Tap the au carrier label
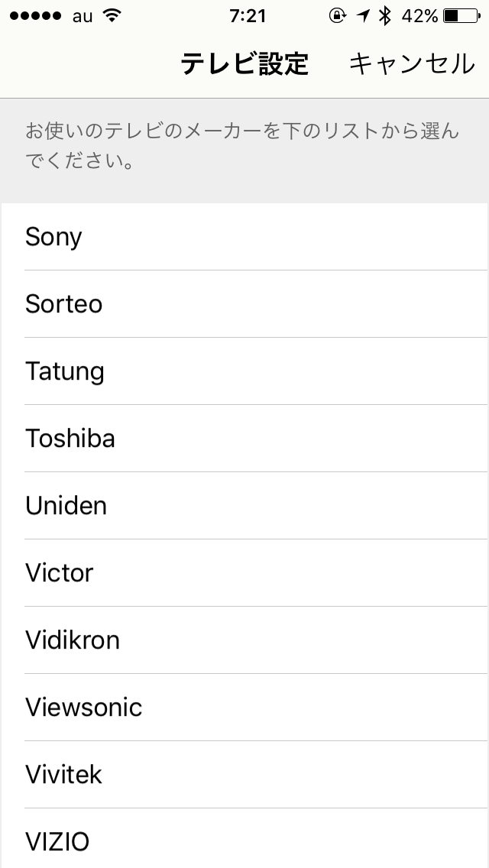This screenshot has height=868, width=489. [x=83, y=17]
